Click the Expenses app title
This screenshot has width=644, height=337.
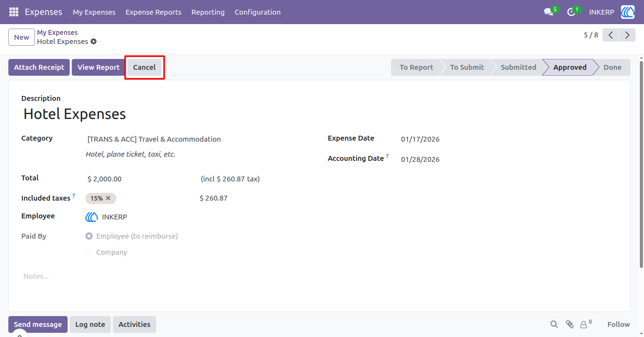pyautogui.click(x=44, y=12)
